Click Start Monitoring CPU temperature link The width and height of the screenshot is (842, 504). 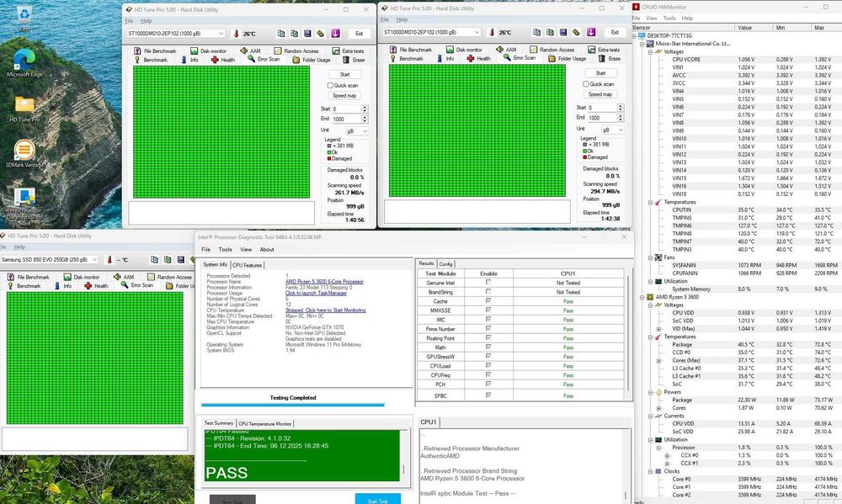click(x=325, y=310)
